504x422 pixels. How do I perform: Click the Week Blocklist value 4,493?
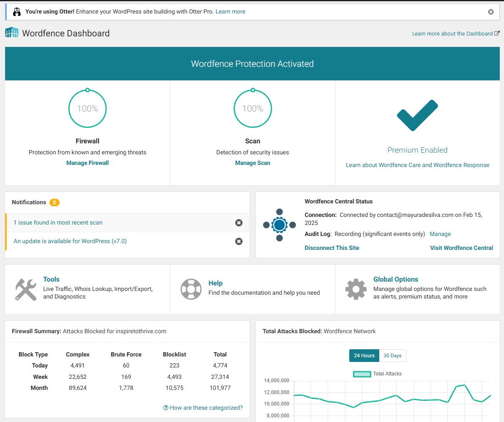click(x=174, y=377)
